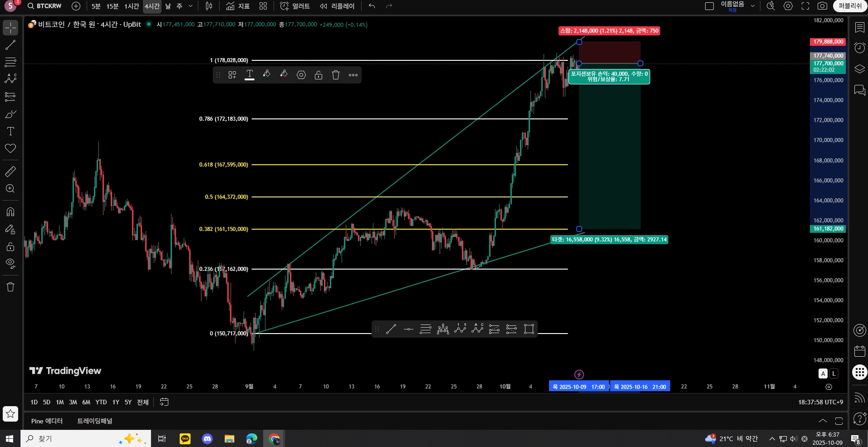
Task: Open more options in floating drawing toolbar
Action: 353,75
